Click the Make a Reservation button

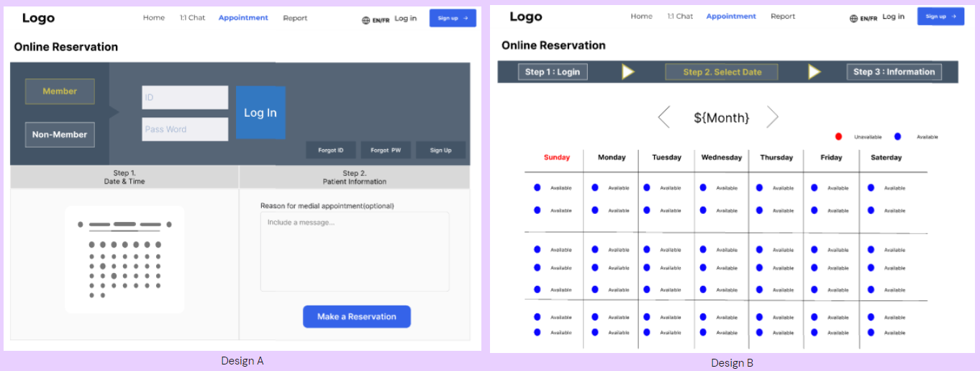[357, 317]
